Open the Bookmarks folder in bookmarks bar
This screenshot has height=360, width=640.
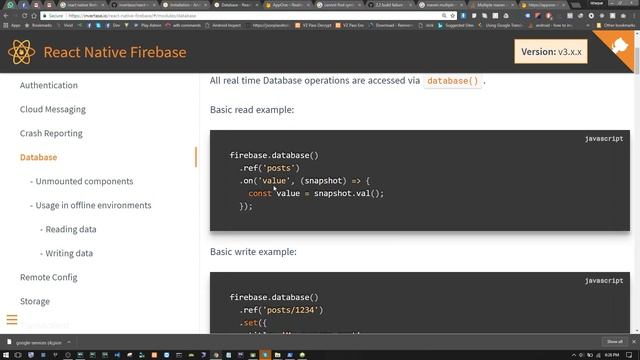click(x=38, y=25)
